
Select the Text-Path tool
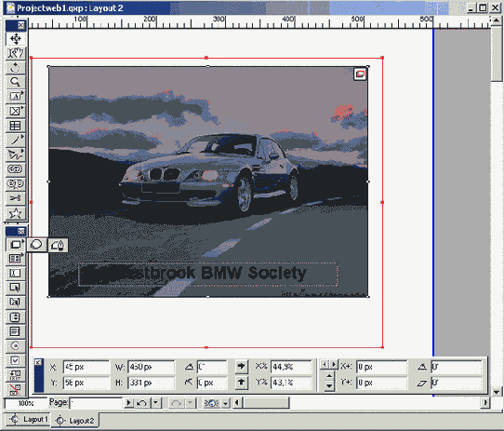[x=15, y=155]
